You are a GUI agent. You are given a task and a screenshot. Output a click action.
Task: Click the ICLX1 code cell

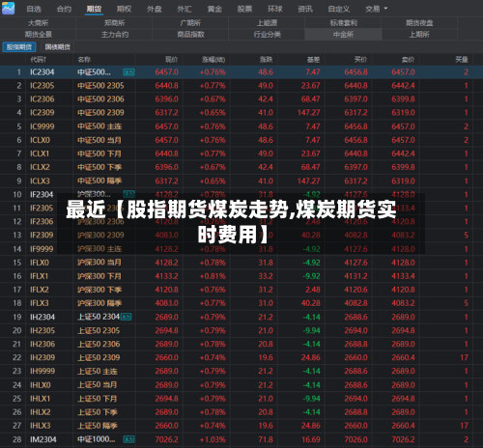40,154
